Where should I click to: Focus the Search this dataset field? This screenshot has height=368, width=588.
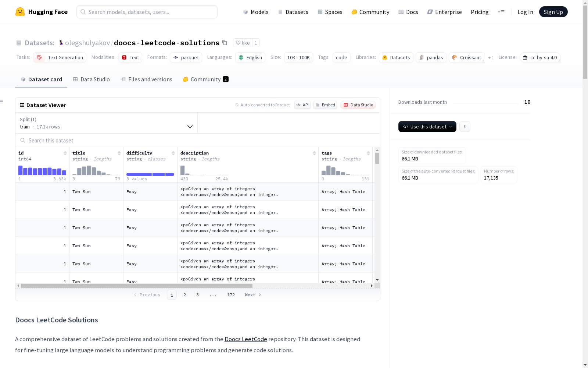pyautogui.click(x=198, y=140)
